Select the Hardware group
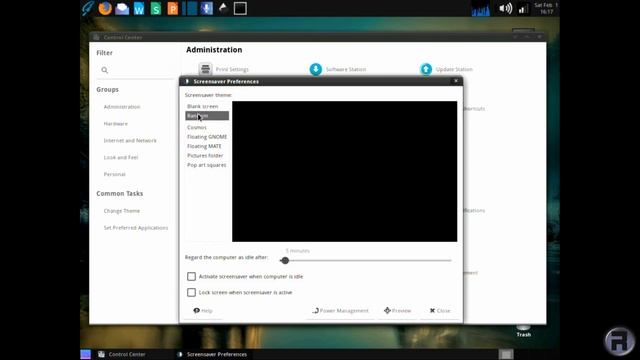Image resolution: width=640 pixels, height=360 pixels. click(116, 124)
